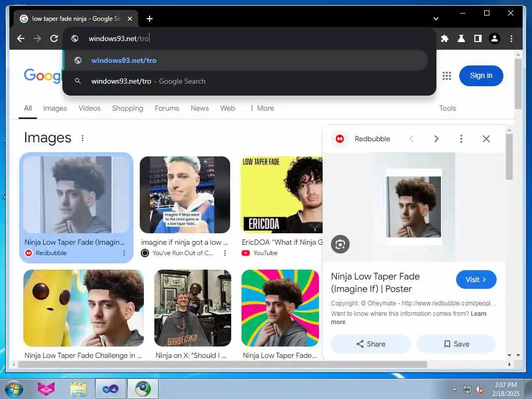532x399 pixels.
Task: Click the browser Forward arrow
Action: tap(37, 38)
